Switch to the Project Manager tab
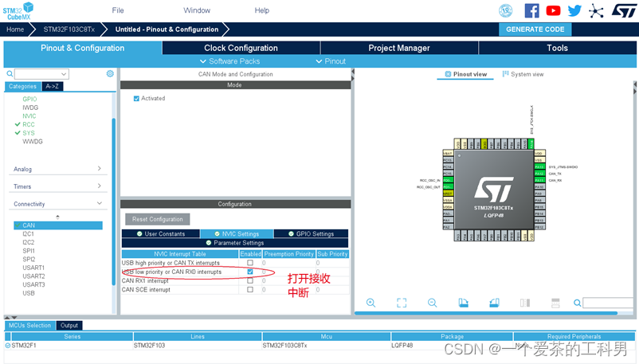This screenshot has height=364, width=639. (x=399, y=48)
